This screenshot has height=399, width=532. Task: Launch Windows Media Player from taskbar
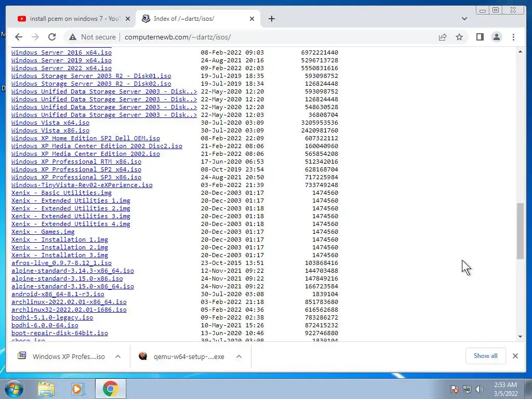[x=77, y=389]
